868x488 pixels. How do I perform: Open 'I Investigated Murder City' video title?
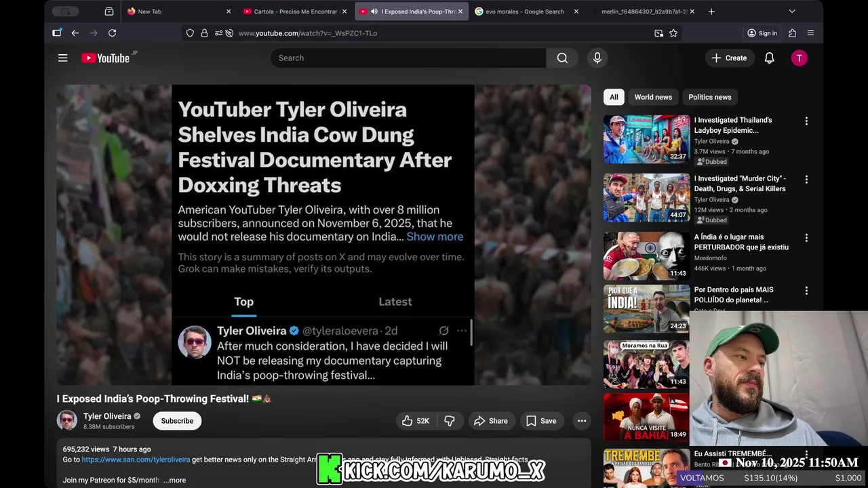[740, 184]
